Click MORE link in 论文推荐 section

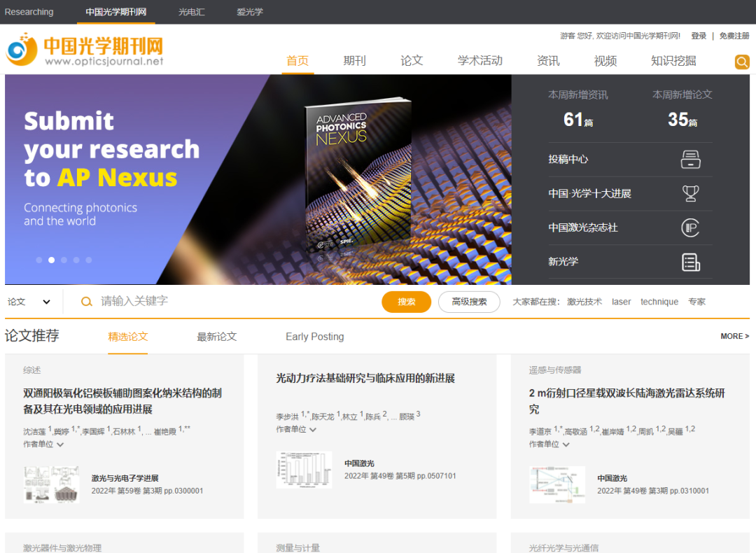point(734,336)
